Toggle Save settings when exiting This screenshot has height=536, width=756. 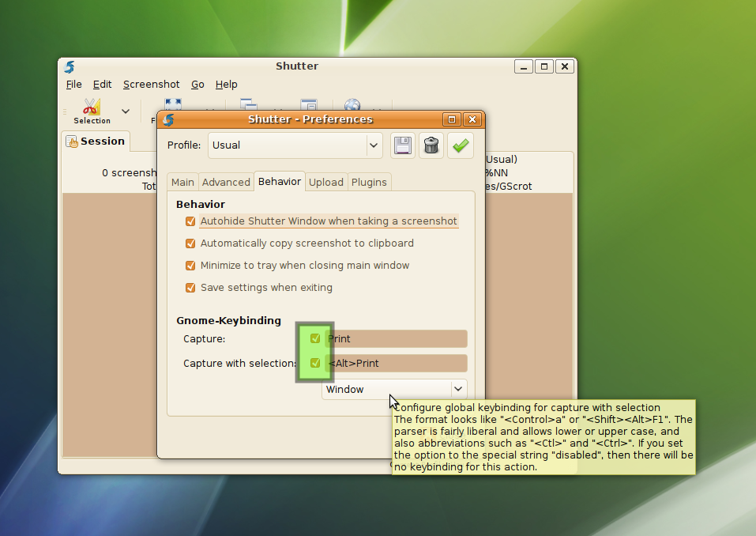[x=190, y=288]
